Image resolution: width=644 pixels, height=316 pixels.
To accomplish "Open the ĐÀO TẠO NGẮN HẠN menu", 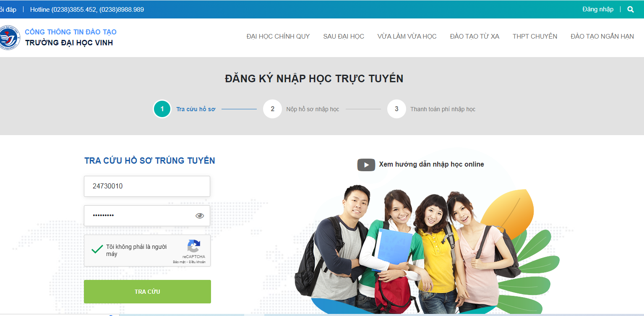I will click(x=602, y=37).
